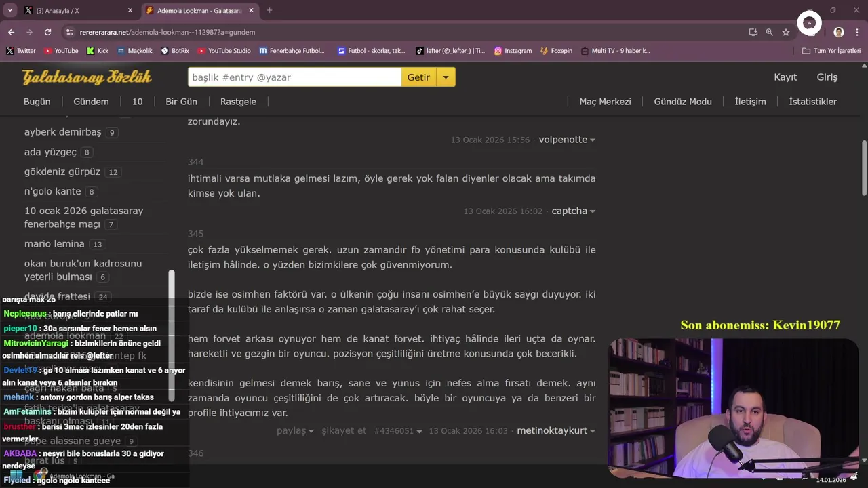Click the Giriş link

[827, 77]
